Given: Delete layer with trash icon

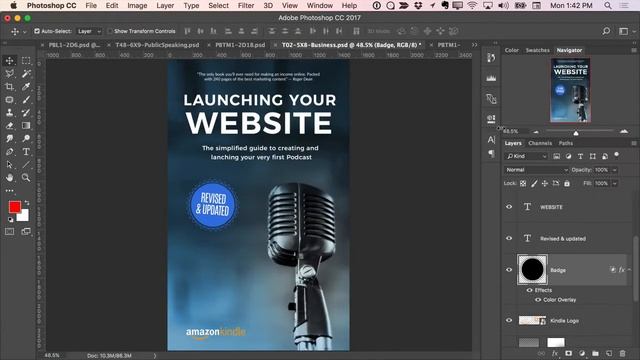Looking at the screenshot, I should tap(622, 353).
